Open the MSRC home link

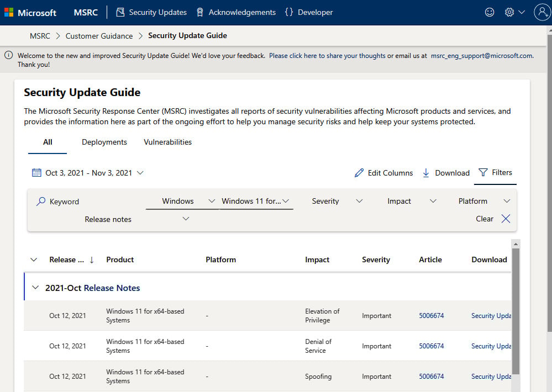[x=86, y=13]
